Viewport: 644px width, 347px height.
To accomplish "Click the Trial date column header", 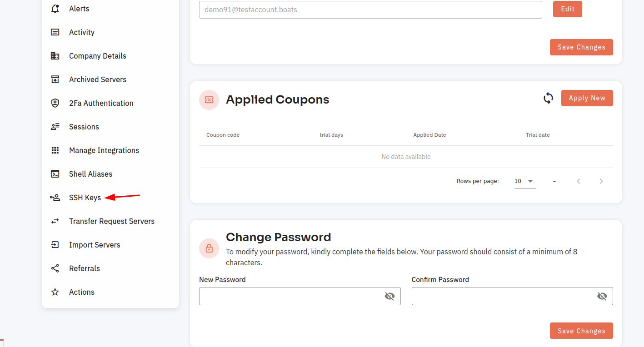I will pyautogui.click(x=538, y=135).
